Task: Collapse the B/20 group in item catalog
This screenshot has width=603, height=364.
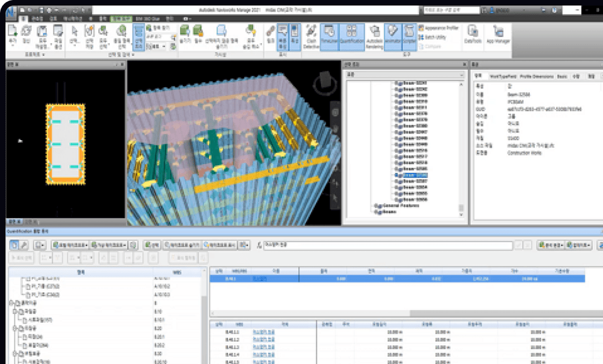Action: point(16,328)
